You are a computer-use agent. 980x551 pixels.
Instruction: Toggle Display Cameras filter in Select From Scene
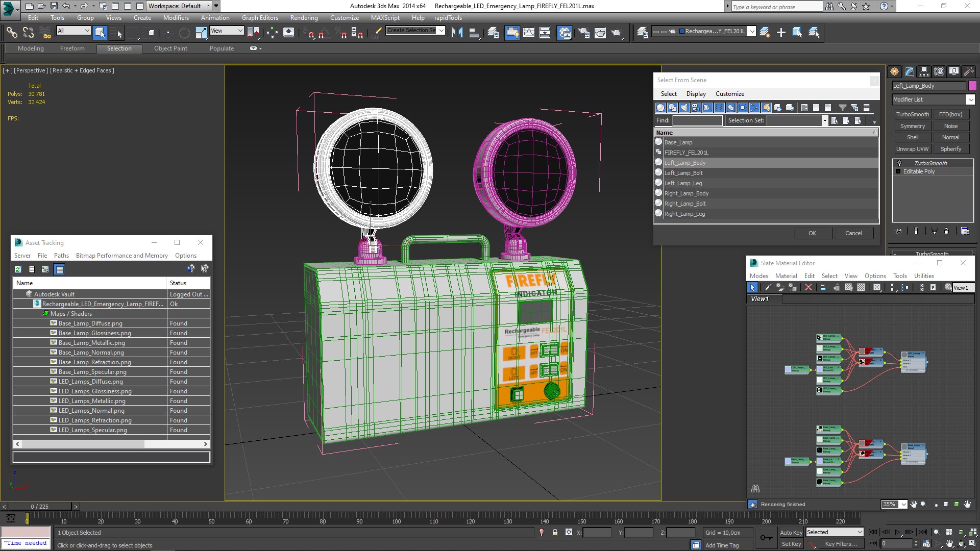click(696, 108)
